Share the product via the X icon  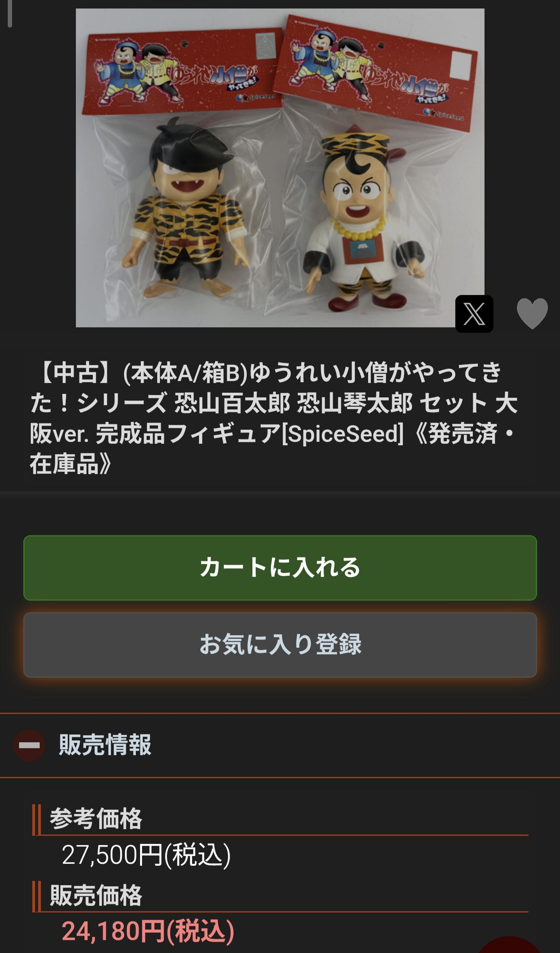tap(474, 314)
